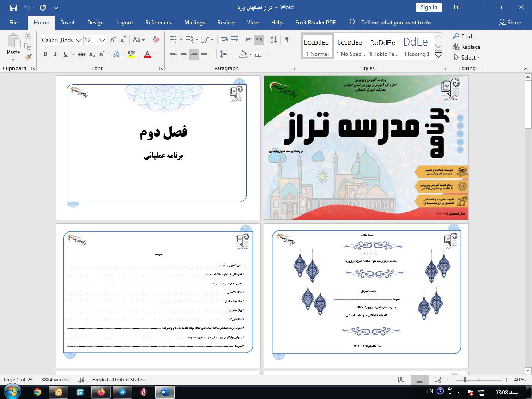Open the References ribbon tab

click(158, 23)
